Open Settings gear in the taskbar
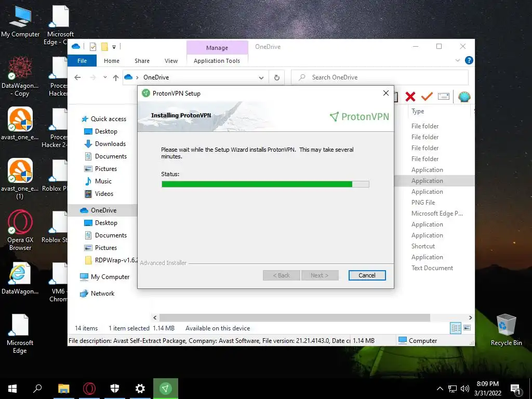Image resolution: width=532 pixels, height=399 pixels. click(x=140, y=389)
